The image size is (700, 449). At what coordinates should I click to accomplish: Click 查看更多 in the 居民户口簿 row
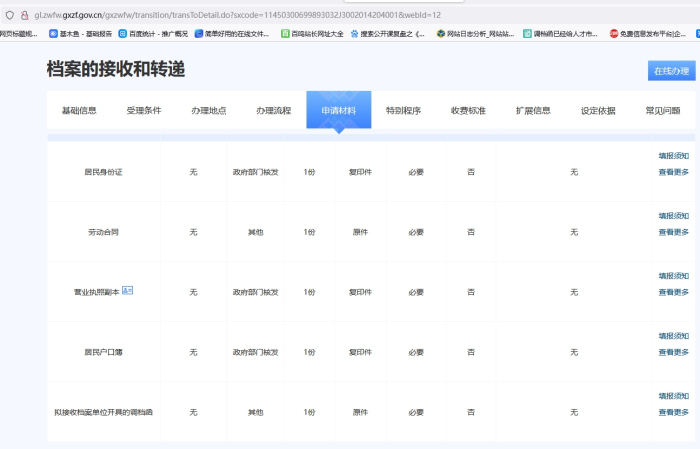674,352
